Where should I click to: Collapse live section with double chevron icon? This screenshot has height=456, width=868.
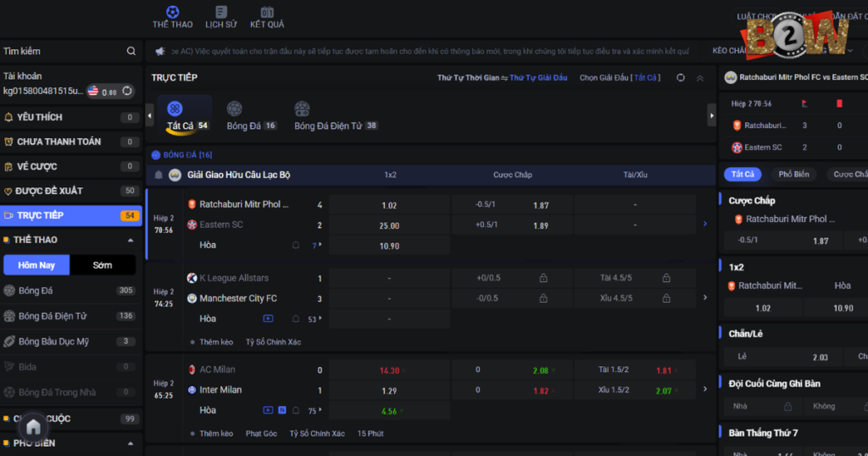click(699, 78)
